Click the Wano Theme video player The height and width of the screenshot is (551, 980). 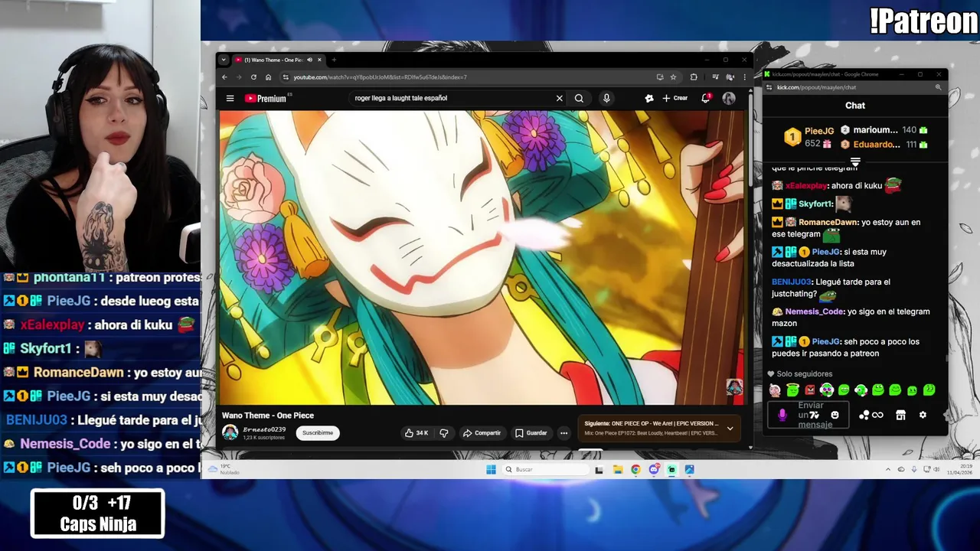click(481, 257)
